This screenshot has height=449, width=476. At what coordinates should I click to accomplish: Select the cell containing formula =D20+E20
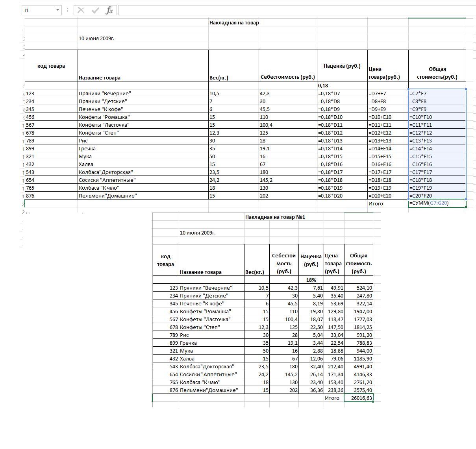[x=388, y=196]
